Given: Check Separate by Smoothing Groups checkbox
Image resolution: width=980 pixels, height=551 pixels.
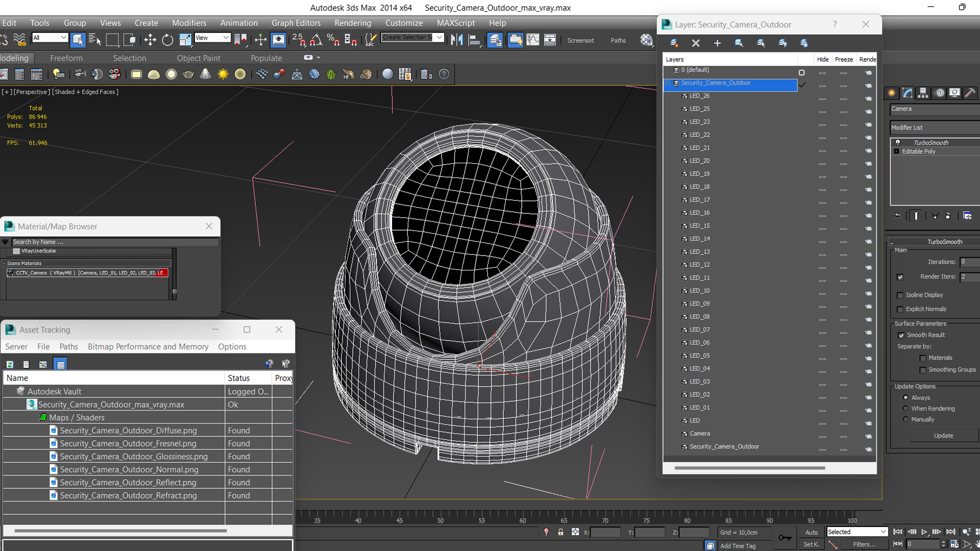Looking at the screenshot, I should point(923,370).
